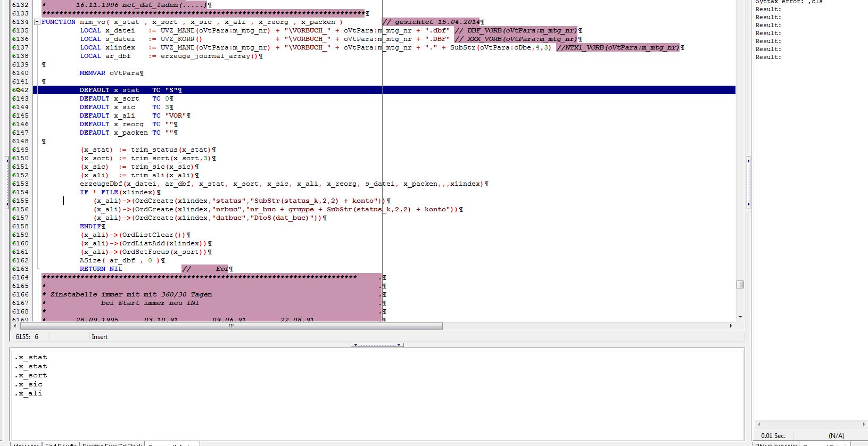The width and height of the screenshot is (868, 446).
Task: Click 'DEFAULT x_ali TO "VOR"' line
Action: [x=133, y=115]
